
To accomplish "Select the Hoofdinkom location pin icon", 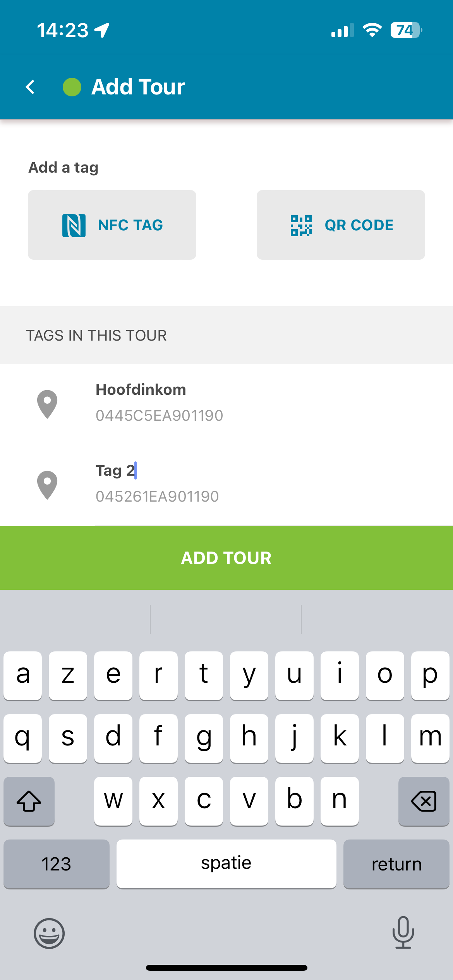I will (x=47, y=404).
